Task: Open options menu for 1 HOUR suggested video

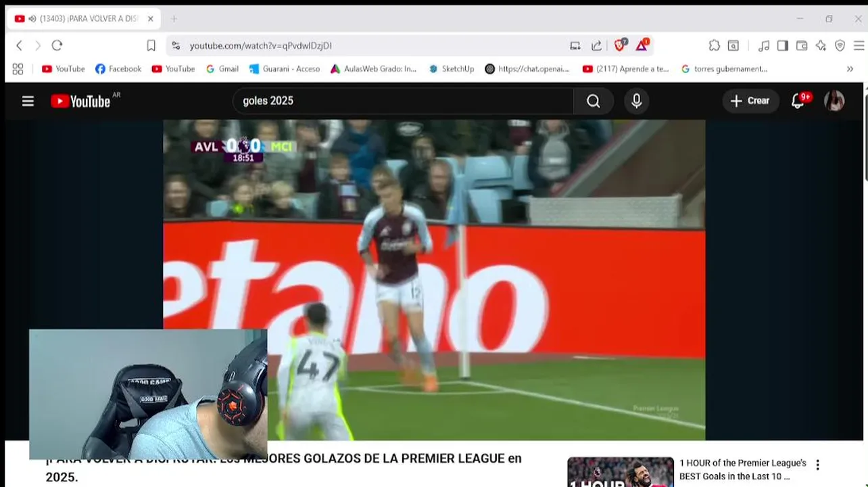Action: coord(817,465)
